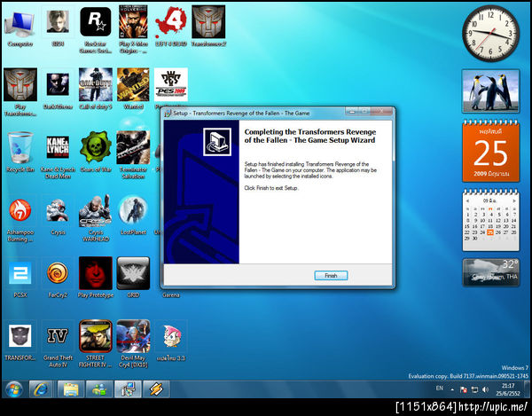This screenshot has height=416, width=532.
Task: Select the Transformers 2 icon in top row
Action: coord(208,27)
